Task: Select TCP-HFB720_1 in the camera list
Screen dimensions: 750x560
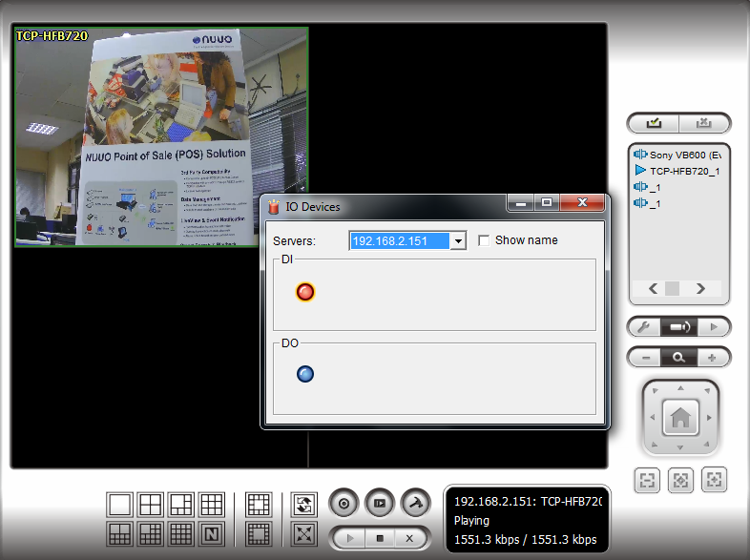Action: pos(683,171)
